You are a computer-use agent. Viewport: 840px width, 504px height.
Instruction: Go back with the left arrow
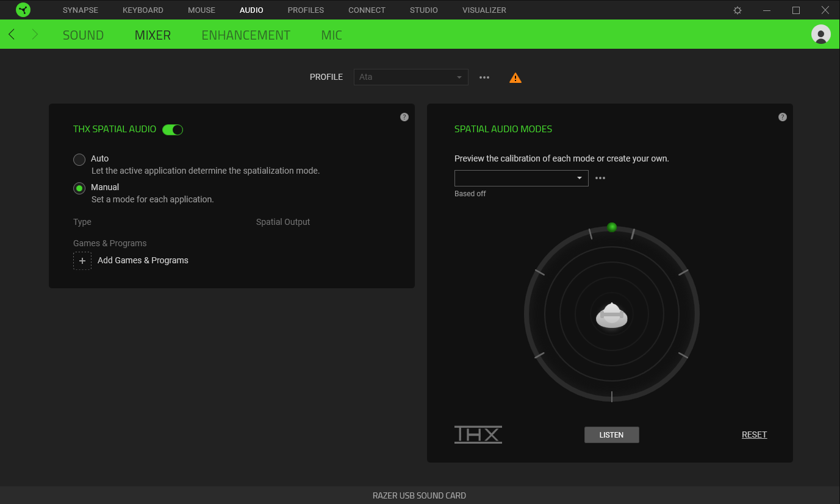click(12, 35)
